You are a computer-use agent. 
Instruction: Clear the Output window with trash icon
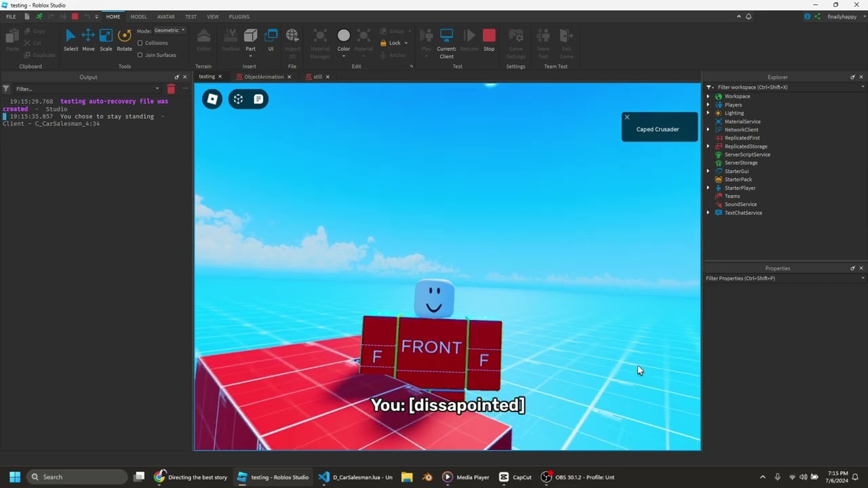(x=171, y=89)
